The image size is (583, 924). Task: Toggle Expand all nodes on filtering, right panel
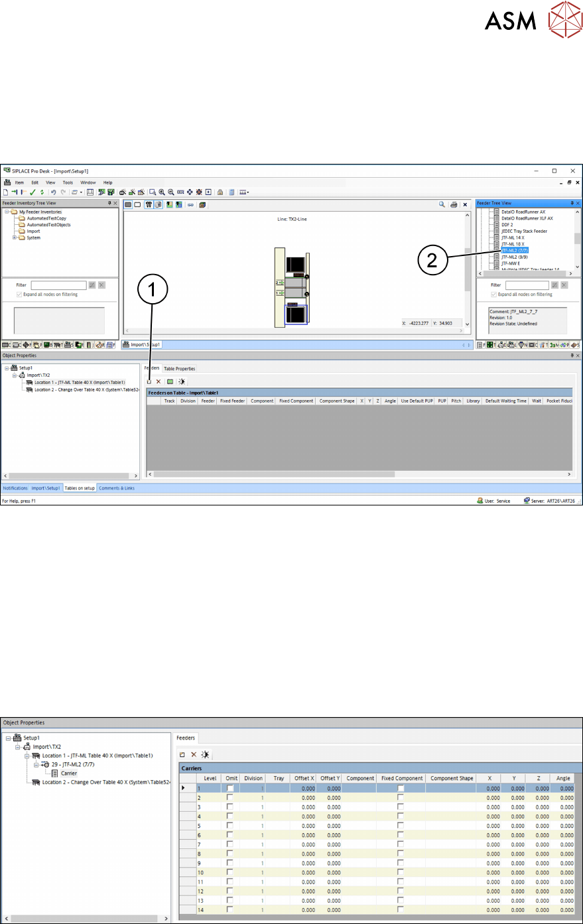click(493, 295)
